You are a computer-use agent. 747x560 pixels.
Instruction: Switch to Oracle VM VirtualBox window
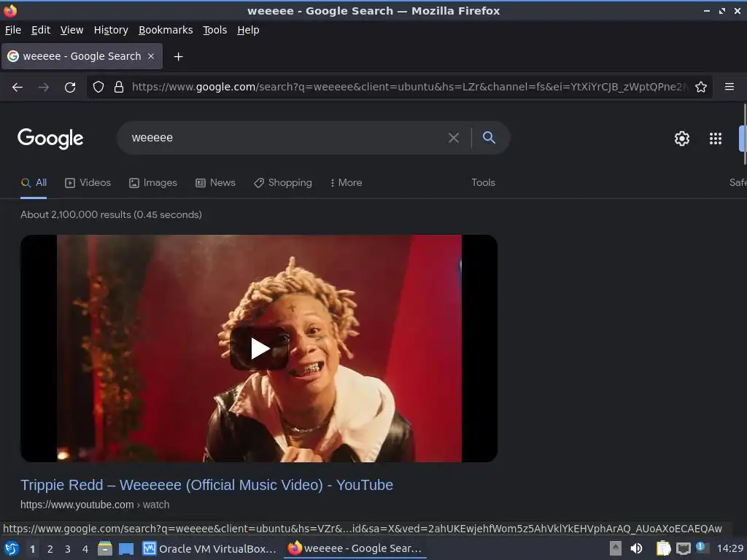tap(209, 549)
